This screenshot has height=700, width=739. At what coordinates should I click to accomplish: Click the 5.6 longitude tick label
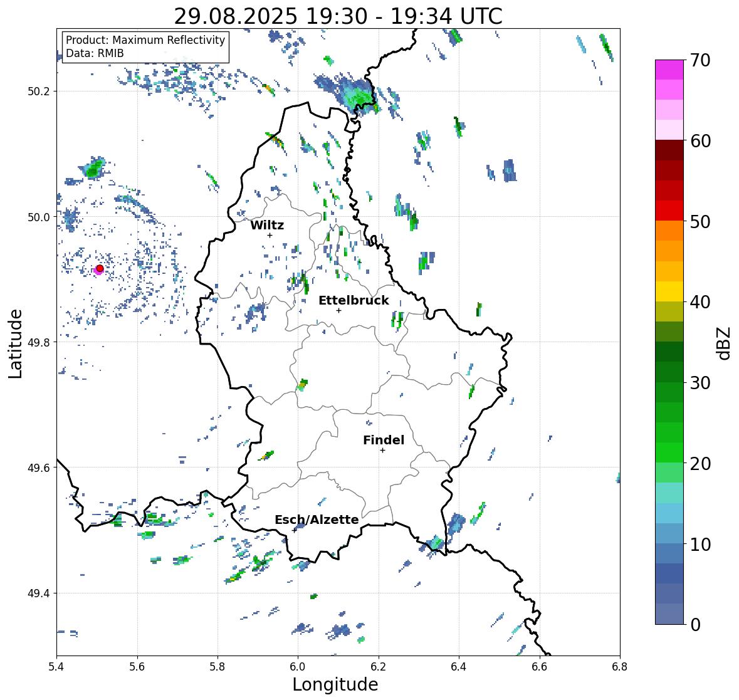137,667
